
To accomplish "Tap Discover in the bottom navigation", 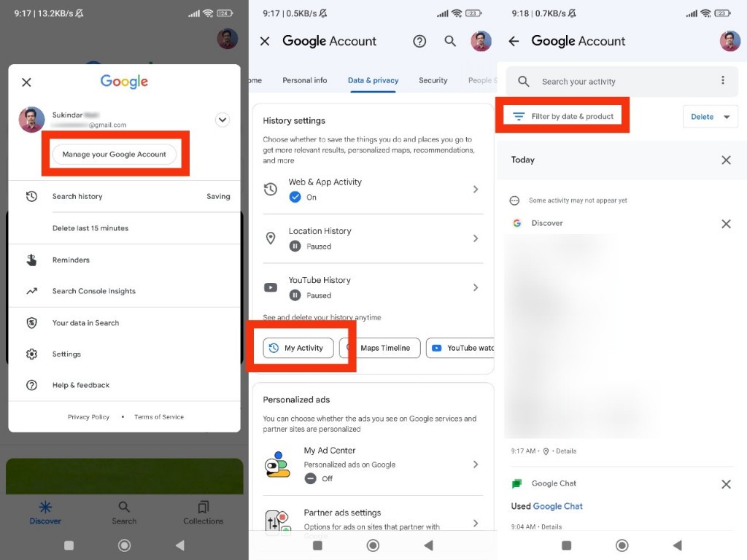I will point(45,510).
